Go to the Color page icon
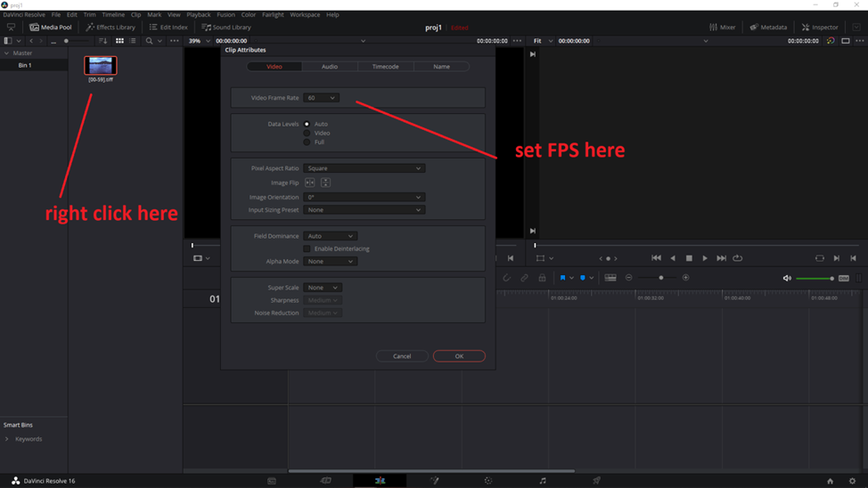The image size is (868, 488). (x=487, y=481)
